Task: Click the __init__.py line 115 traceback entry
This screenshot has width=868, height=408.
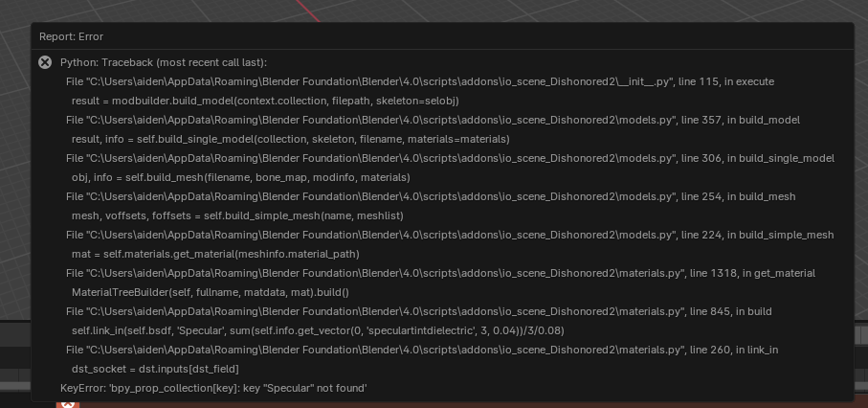Action: (x=419, y=81)
